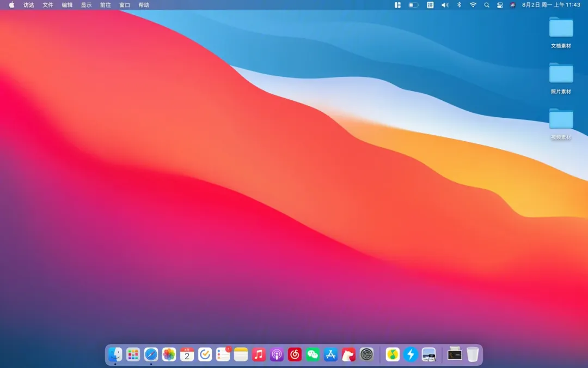Activate Siri from the menu bar
The width and height of the screenshot is (588, 368).
point(513,5)
